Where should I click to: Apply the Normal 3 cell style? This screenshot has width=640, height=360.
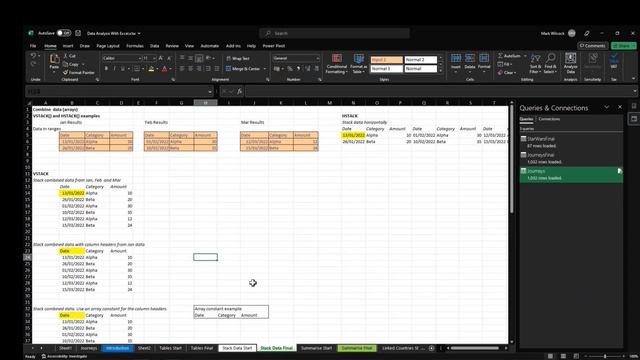pyautogui.click(x=387, y=69)
